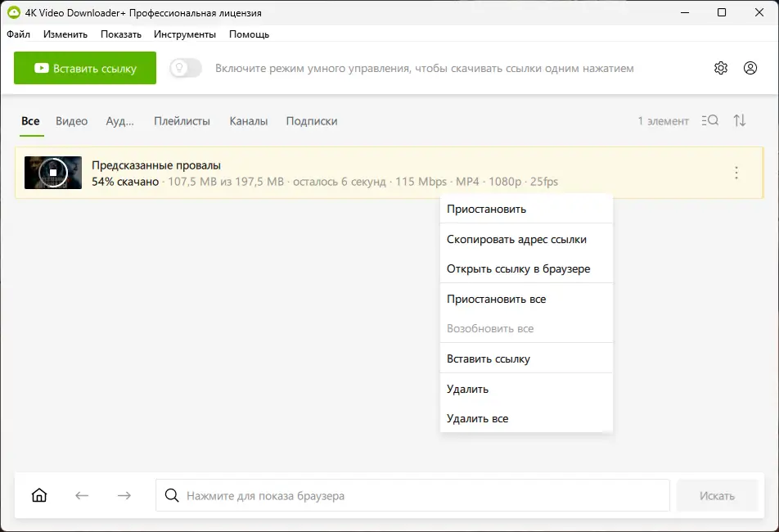Open the Показать menu

click(121, 34)
